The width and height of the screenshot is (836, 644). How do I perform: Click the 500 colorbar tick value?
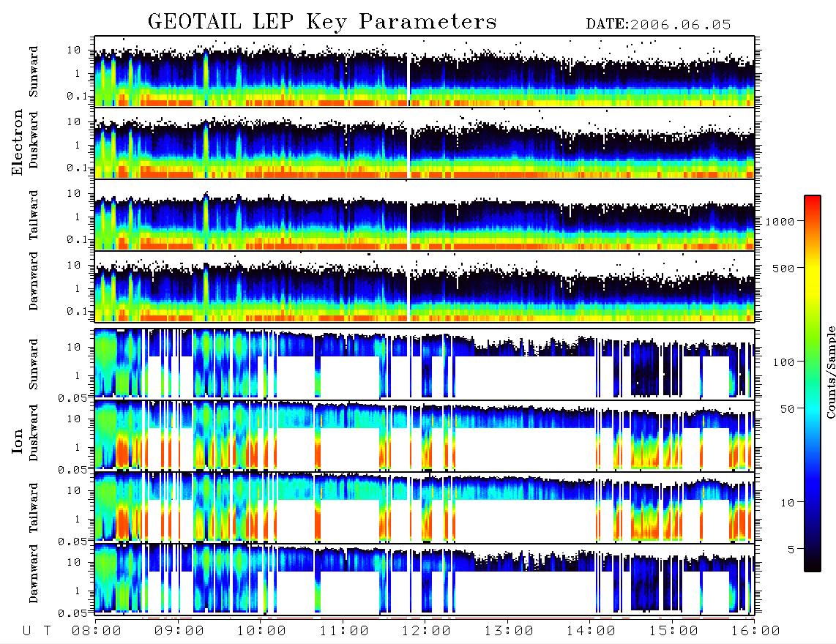click(x=784, y=268)
